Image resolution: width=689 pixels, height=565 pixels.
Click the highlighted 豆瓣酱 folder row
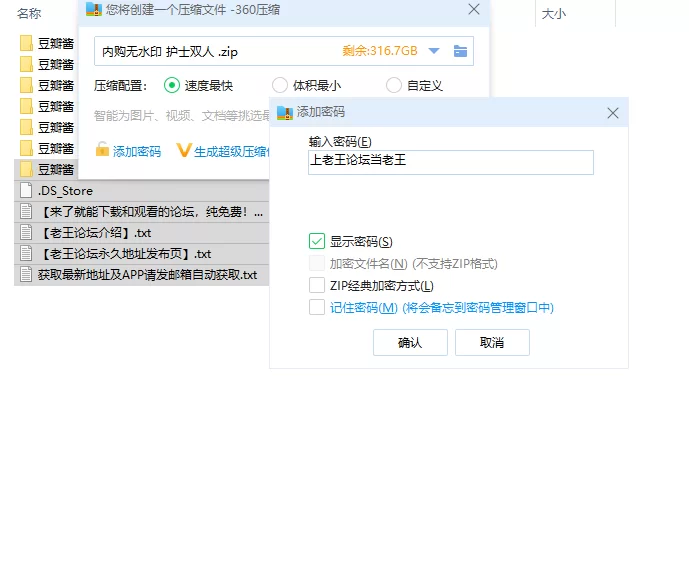pyautogui.click(x=46, y=170)
